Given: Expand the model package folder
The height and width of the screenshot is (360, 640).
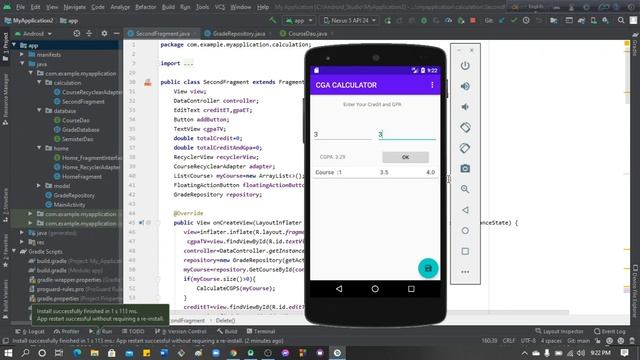Looking at the screenshot, I should [x=39, y=186].
